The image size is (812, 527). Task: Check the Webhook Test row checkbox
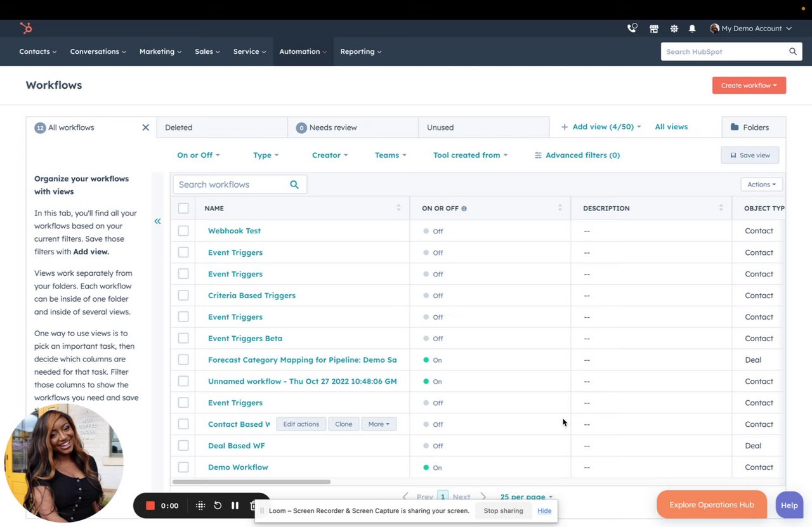point(183,231)
